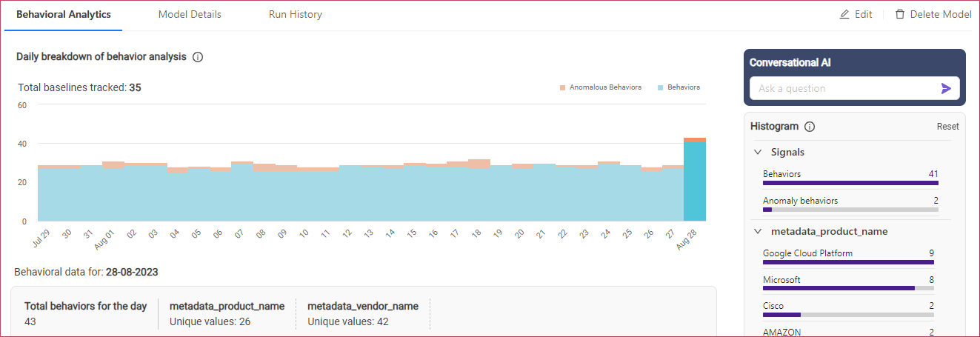
Task: Reset the histogram filters
Action: [947, 127]
